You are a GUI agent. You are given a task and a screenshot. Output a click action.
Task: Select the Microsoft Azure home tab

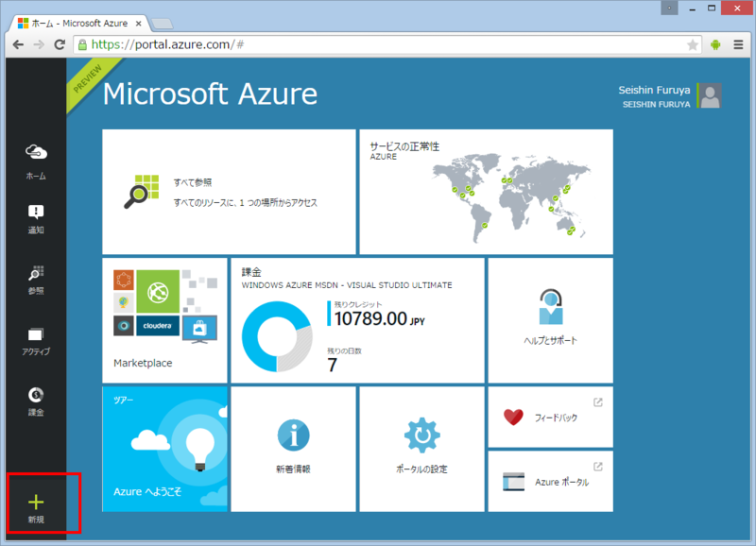(79, 23)
